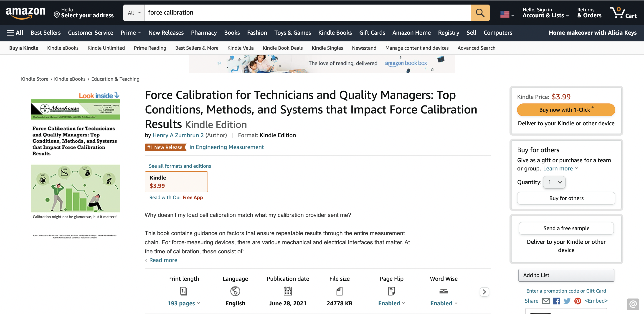Open the shopping cart icon

(x=623, y=13)
